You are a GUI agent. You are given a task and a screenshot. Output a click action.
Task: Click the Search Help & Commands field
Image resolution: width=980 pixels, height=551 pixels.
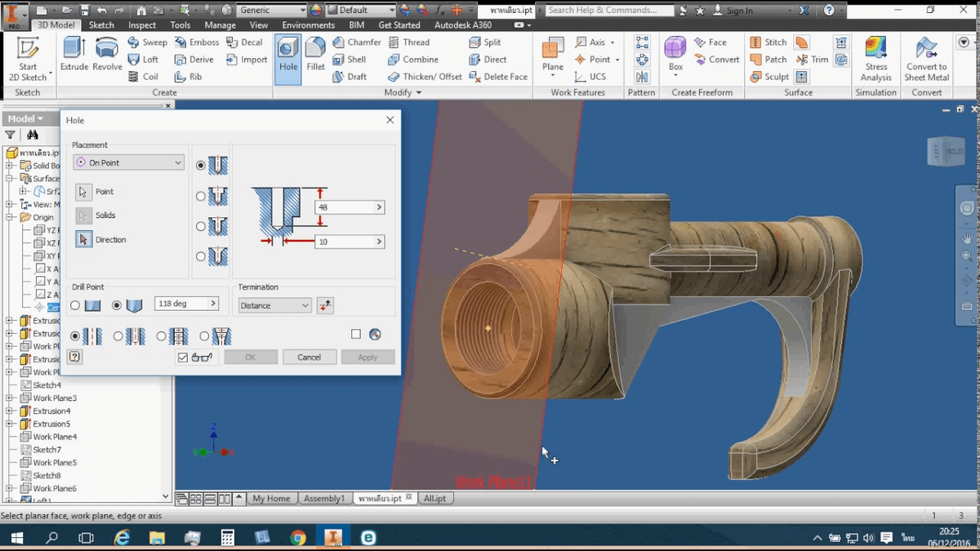[x=609, y=10]
